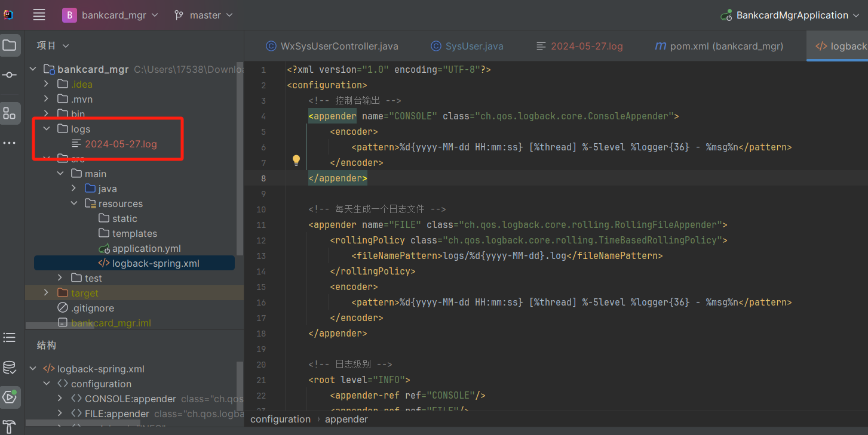Click project tree horizontal scrollbar
Image resolution: width=868 pixels, height=435 pixels.
tap(60, 326)
